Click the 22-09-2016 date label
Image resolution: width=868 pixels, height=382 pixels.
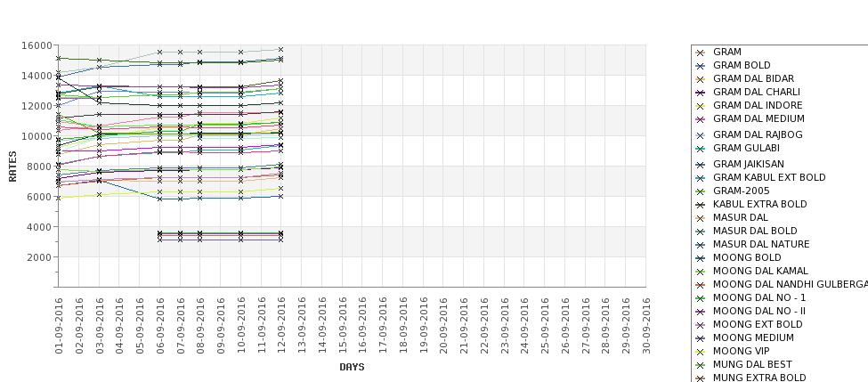click(483, 326)
